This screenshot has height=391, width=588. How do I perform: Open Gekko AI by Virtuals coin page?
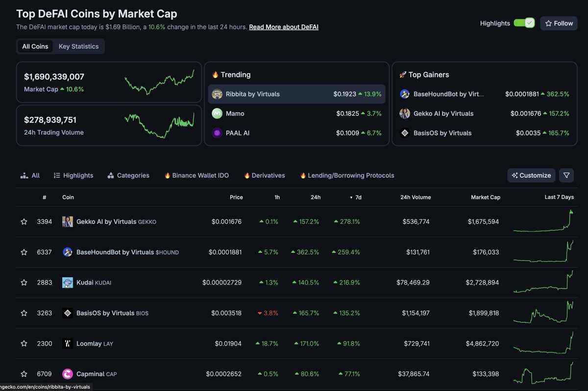click(116, 222)
